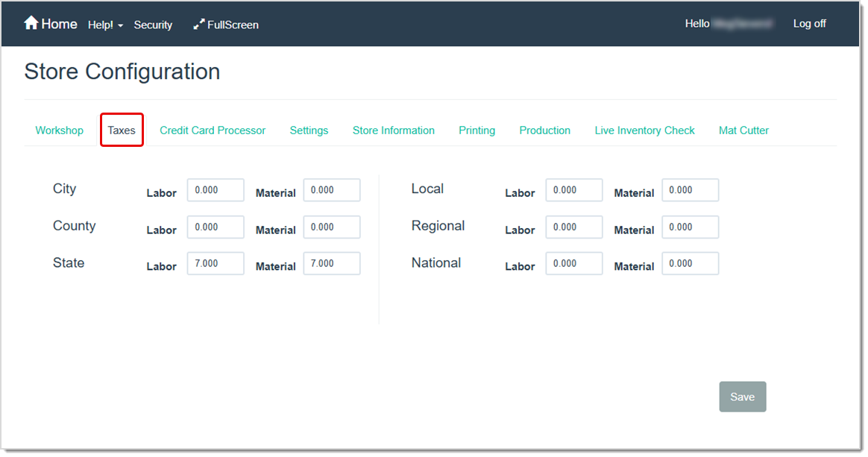Open the Workshop tab

coord(59,130)
